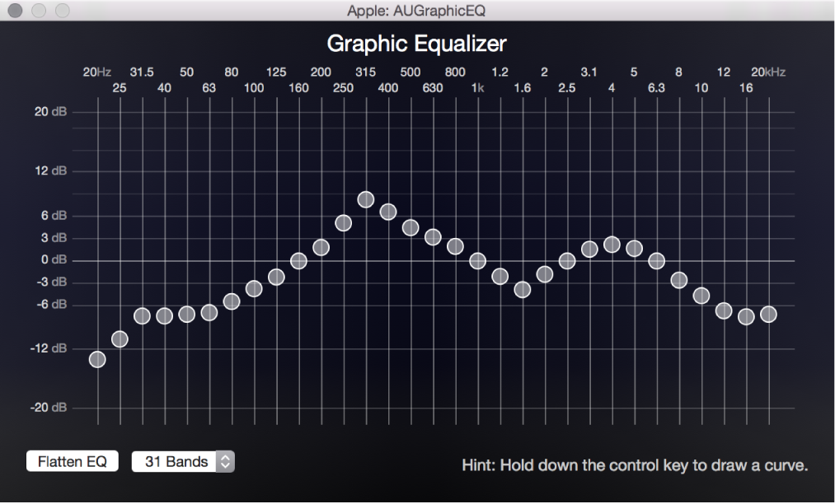Viewport: 835px width, 504px height.
Task: Flatten EQ using the Flatten EQ button
Action: tap(72, 461)
